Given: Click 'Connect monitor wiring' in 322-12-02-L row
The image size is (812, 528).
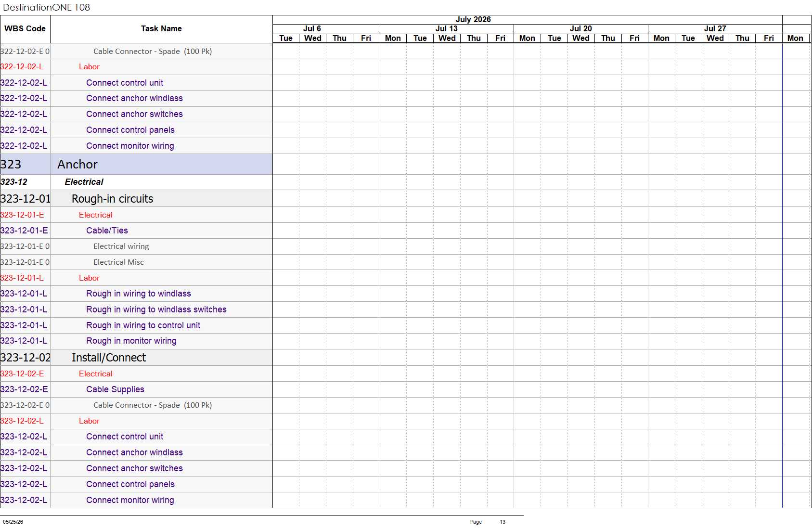Looking at the screenshot, I should [x=130, y=146].
